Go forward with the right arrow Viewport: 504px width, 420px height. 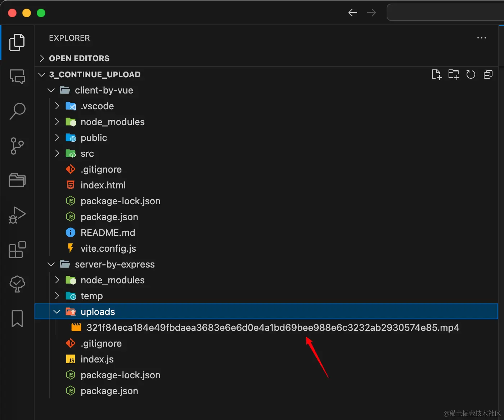pyautogui.click(x=372, y=13)
